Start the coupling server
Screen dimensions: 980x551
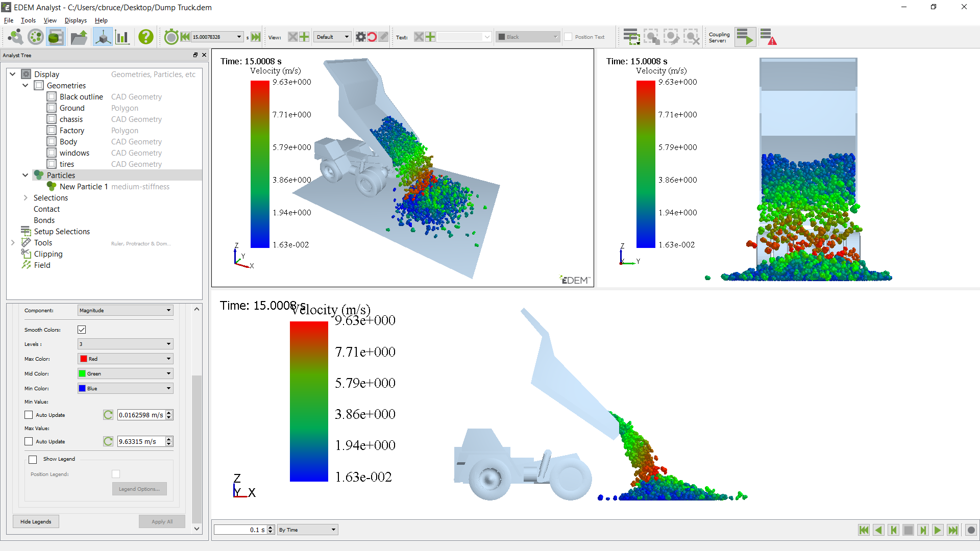pyautogui.click(x=745, y=37)
